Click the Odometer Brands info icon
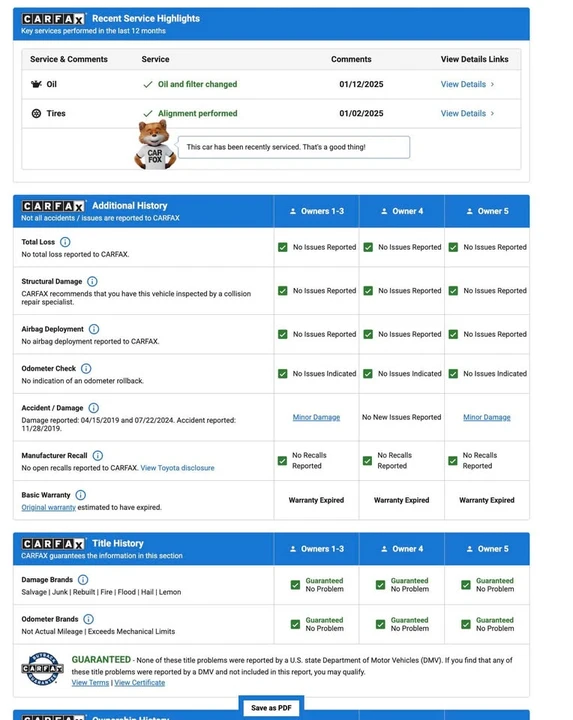This screenshot has width=573, height=720. click(x=89, y=619)
